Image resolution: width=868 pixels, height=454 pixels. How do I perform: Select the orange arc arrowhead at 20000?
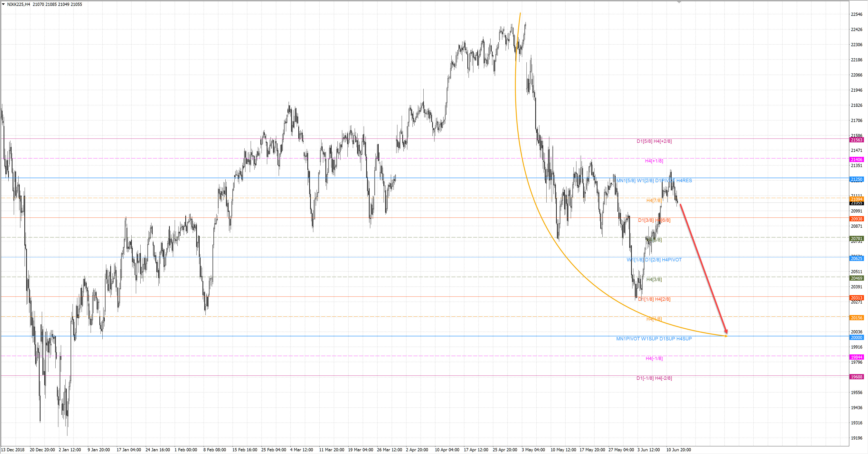tap(725, 336)
